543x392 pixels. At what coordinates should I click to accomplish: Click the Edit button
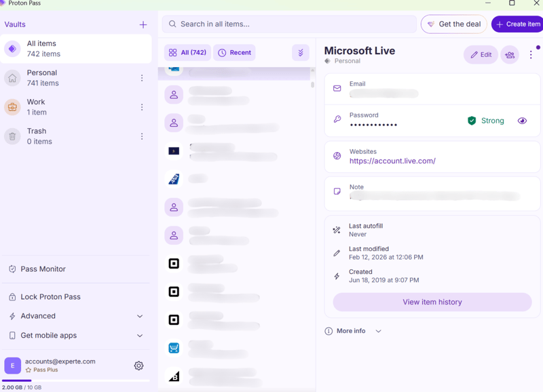481,55
